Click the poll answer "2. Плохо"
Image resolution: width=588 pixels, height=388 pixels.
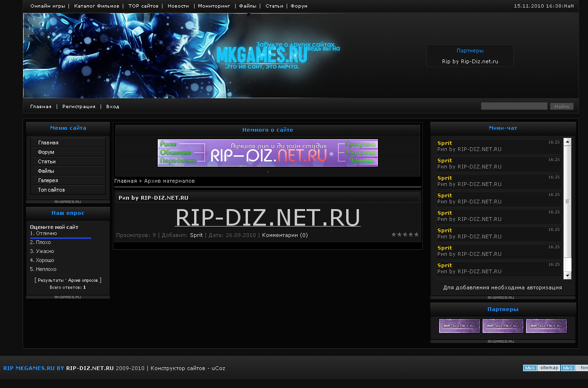[x=41, y=242]
